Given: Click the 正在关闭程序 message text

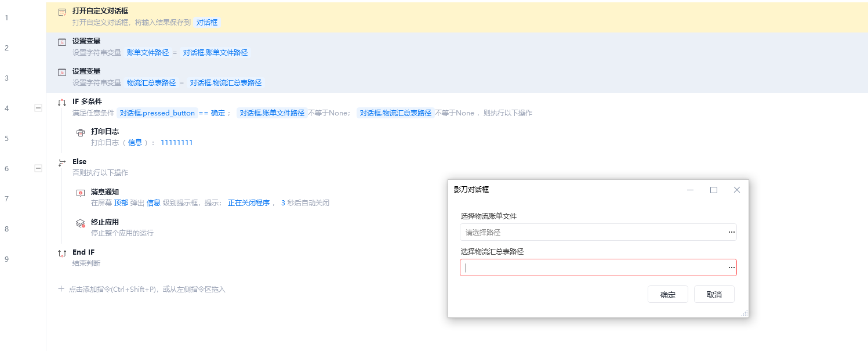Looking at the screenshot, I should coord(249,203).
